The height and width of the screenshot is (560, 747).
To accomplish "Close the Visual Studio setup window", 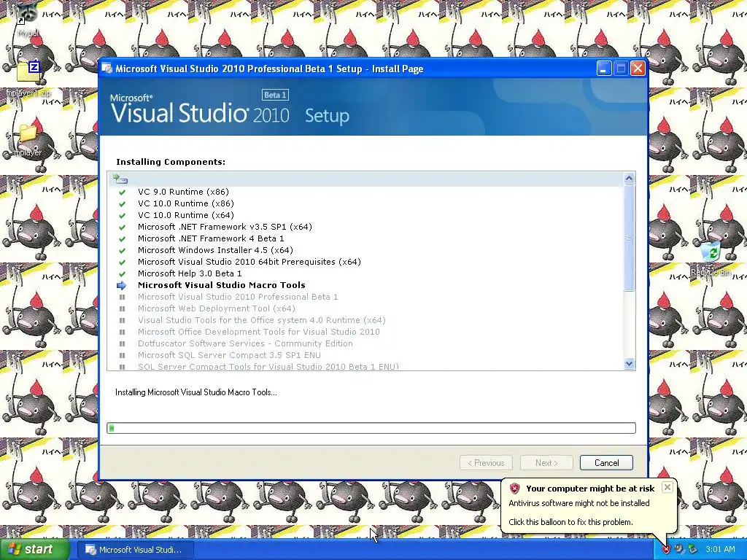I will (x=638, y=69).
